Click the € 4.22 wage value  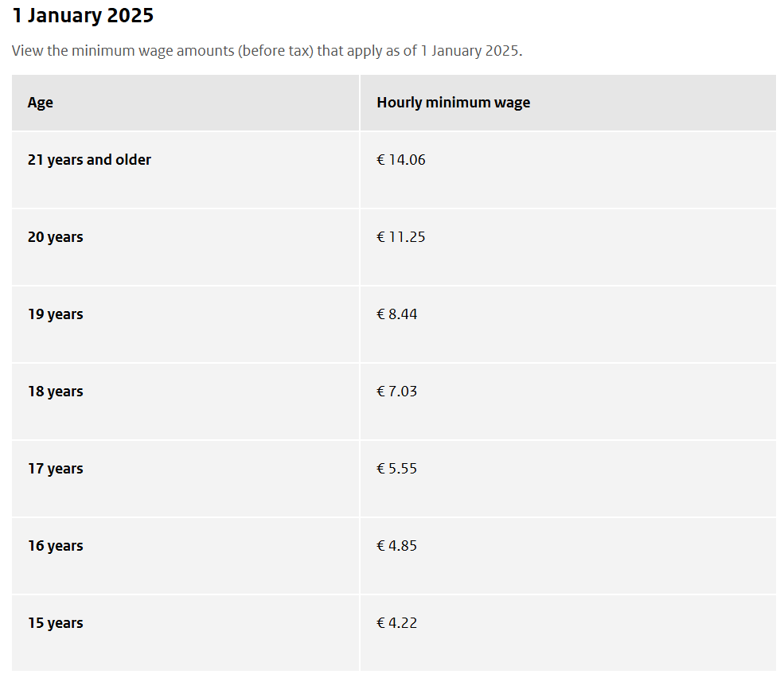click(396, 623)
